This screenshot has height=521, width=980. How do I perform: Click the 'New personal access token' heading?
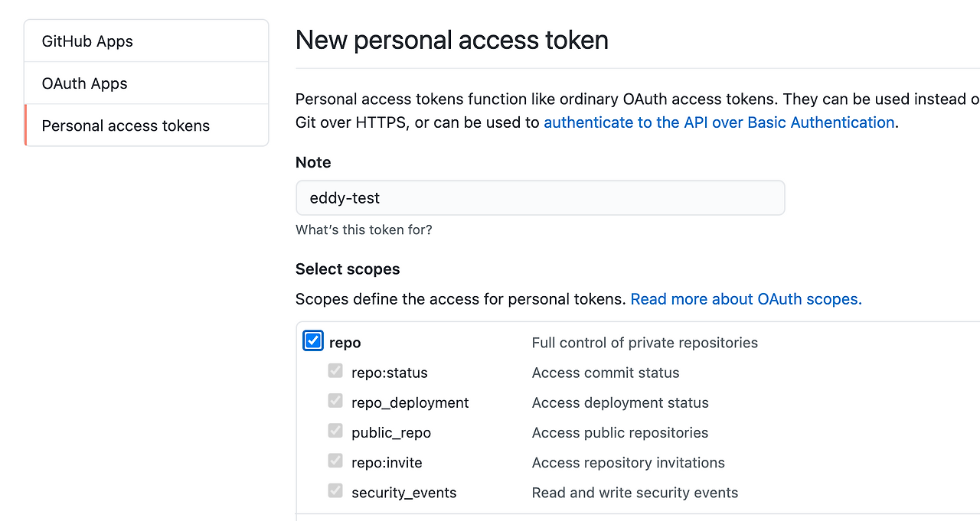pyautogui.click(x=452, y=40)
